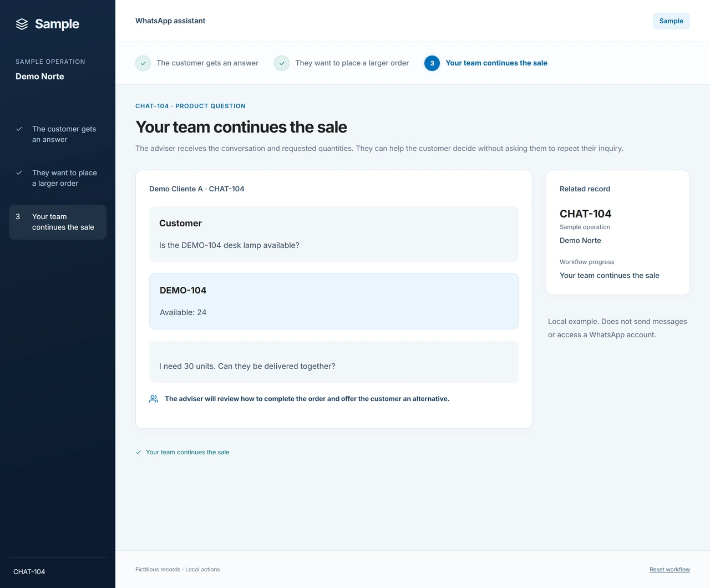710x588 pixels.
Task: Click the checkmark circle beside 'The customer gets an answer'
Action: [x=143, y=63]
